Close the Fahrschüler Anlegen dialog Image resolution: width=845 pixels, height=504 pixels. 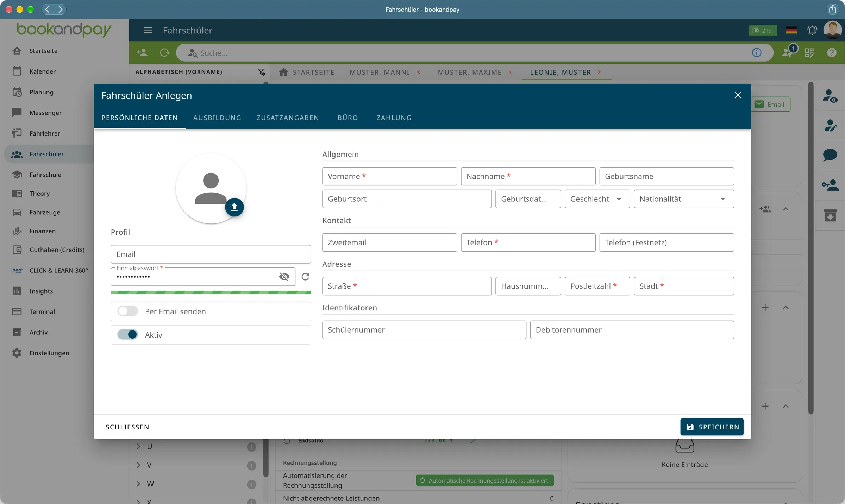click(x=738, y=95)
